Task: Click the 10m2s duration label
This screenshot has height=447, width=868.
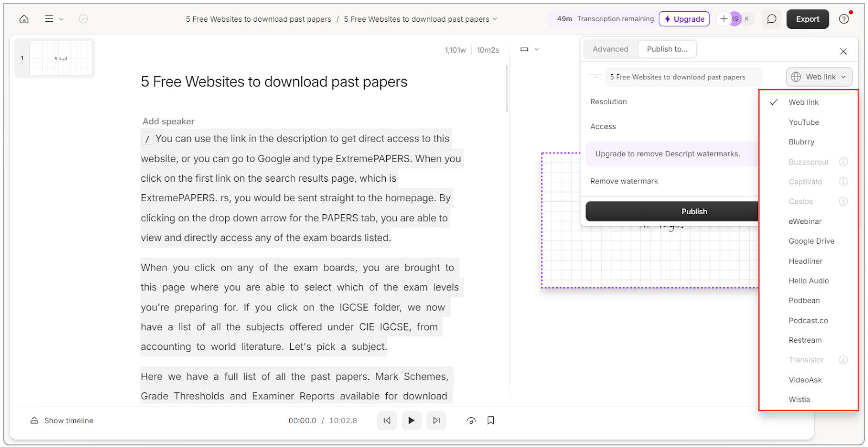Action: [x=488, y=50]
